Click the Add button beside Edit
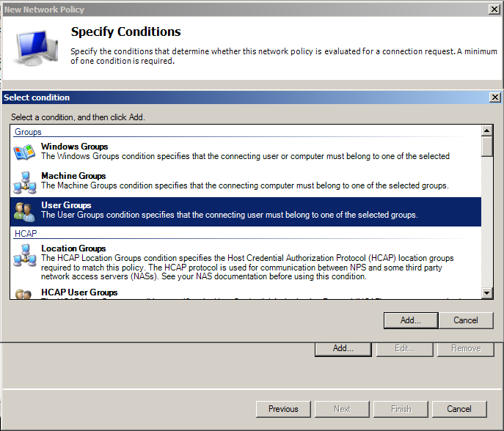Image resolution: width=504 pixels, height=431 pixels. [343, 348]
